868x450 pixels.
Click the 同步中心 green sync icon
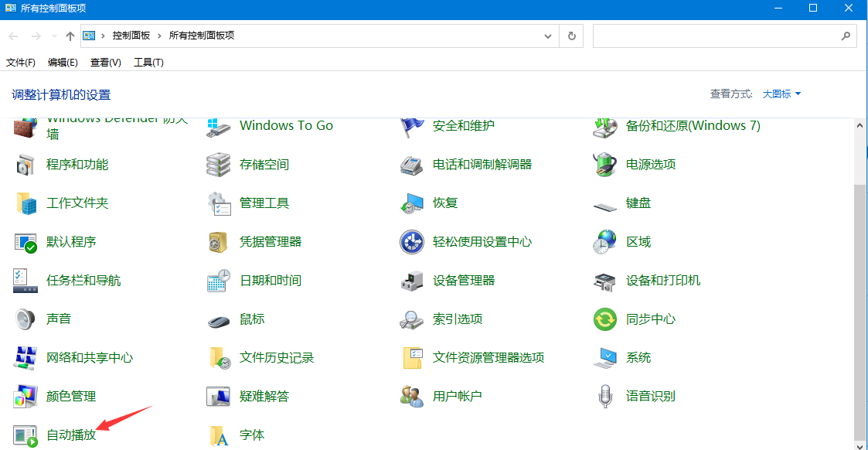coord(604,319)
